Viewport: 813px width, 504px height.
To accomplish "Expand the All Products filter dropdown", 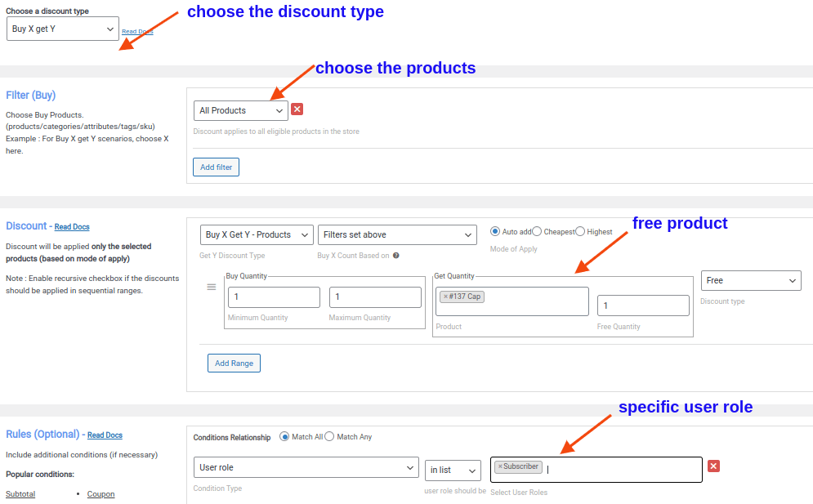I will coord(241,110).
